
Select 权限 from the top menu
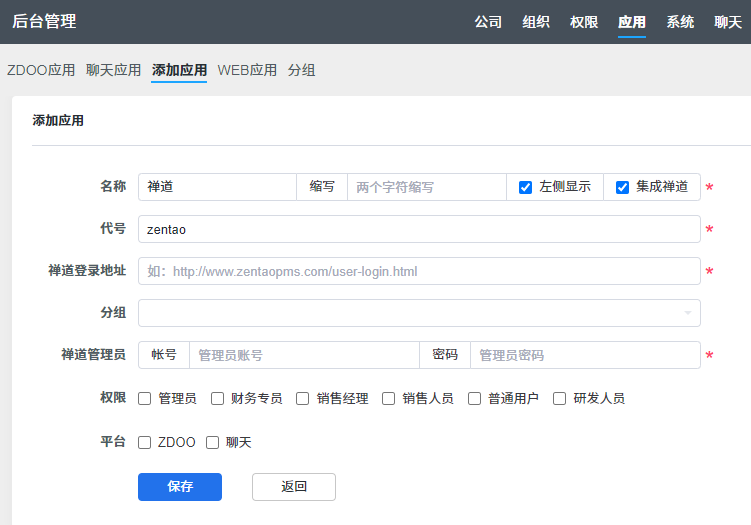click(x=584, y=22)
